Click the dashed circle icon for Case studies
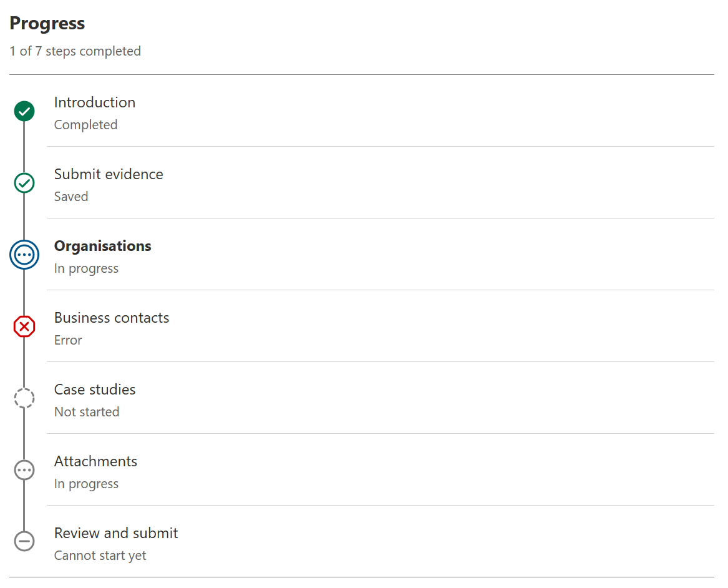The height and width of the screenshot is (588, 728). (24, 398)
